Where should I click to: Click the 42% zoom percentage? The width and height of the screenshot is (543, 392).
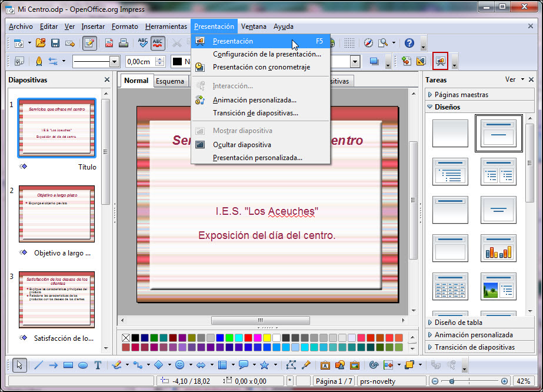point(523,381)
